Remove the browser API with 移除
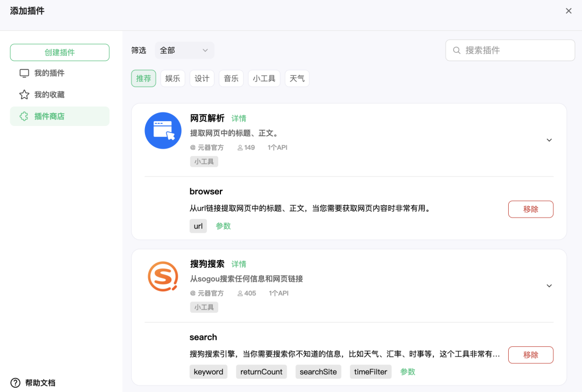The image size is (582, 392). [530, 209]
